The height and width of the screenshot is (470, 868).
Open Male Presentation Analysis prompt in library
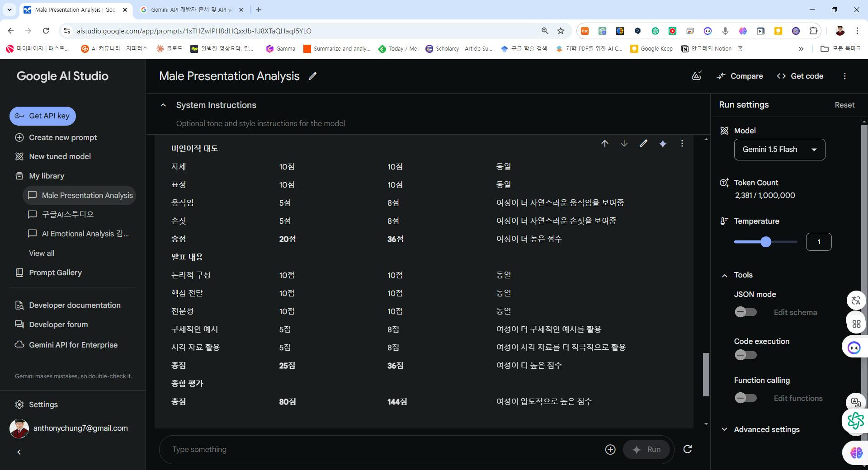point(79,195)
